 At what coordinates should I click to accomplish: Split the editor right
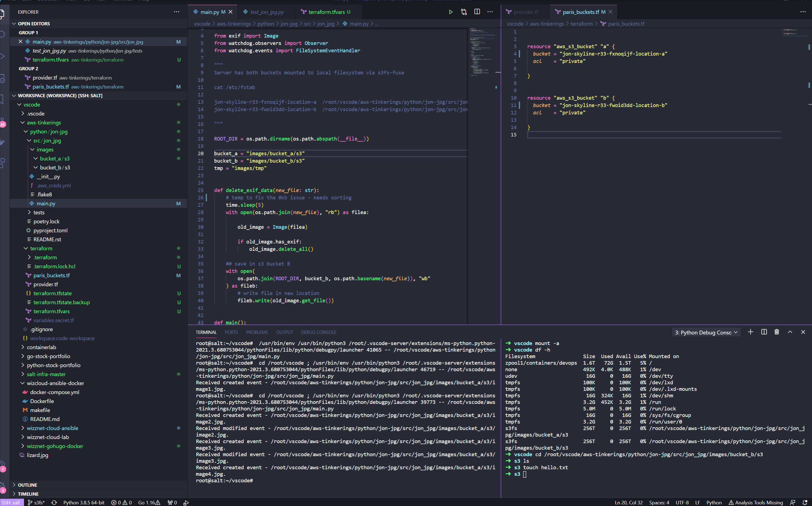pyautogui.click(x=477, y=12)
